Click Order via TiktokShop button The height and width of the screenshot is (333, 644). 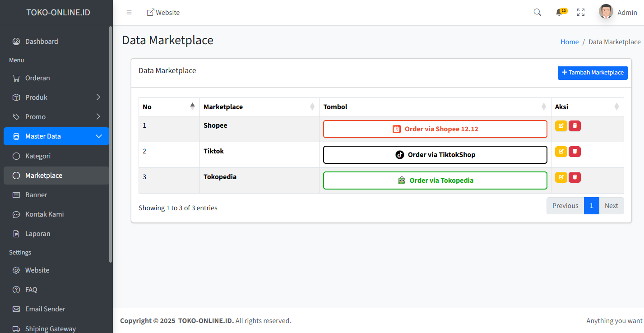click(x=435, y=155)
